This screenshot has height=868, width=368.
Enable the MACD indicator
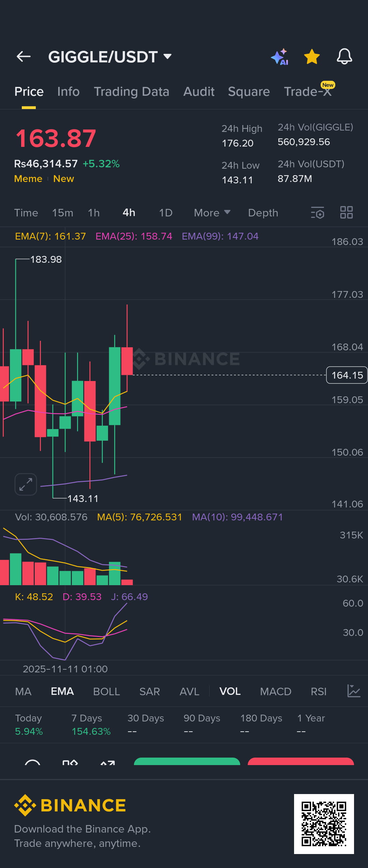[275, 691]
